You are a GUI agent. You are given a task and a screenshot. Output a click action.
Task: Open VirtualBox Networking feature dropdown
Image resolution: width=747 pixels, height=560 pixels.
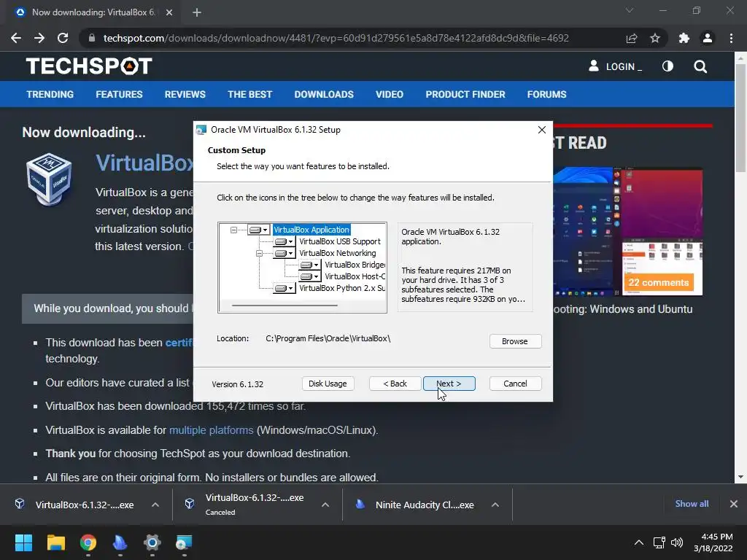coord(285,253)
